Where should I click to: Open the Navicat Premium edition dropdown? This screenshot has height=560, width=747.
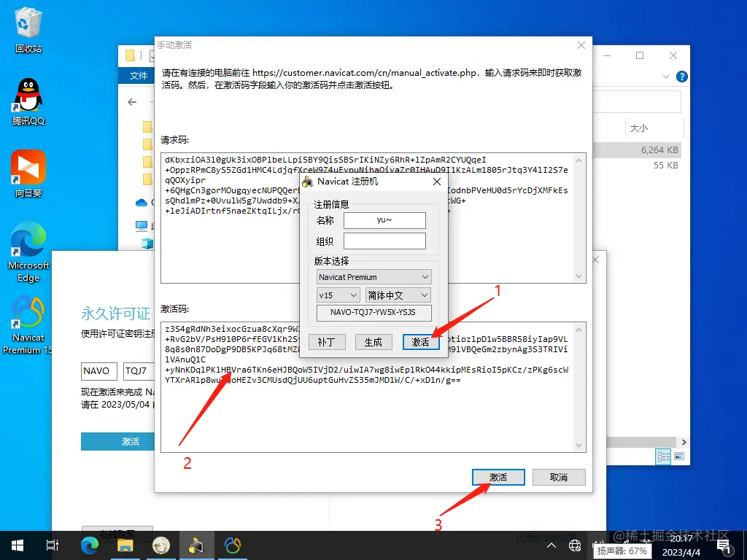click(374, 277)
